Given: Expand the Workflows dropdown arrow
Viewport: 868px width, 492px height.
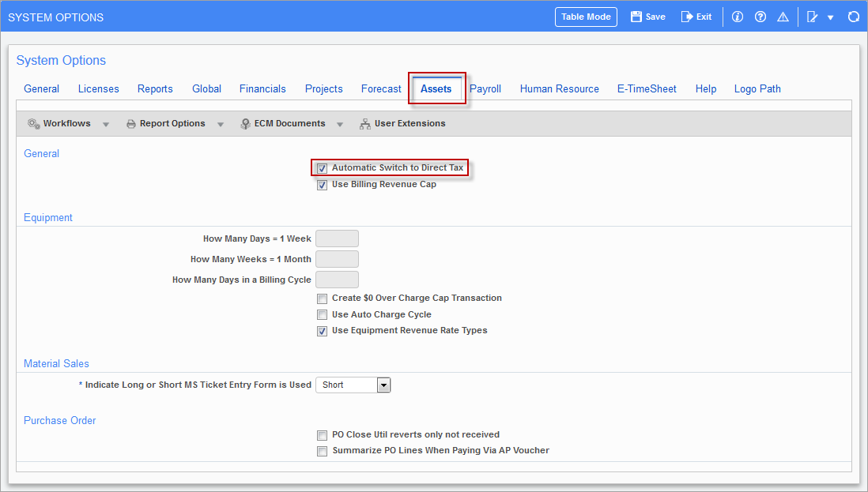Looking at the screenshot, I should tap(106, 124).
